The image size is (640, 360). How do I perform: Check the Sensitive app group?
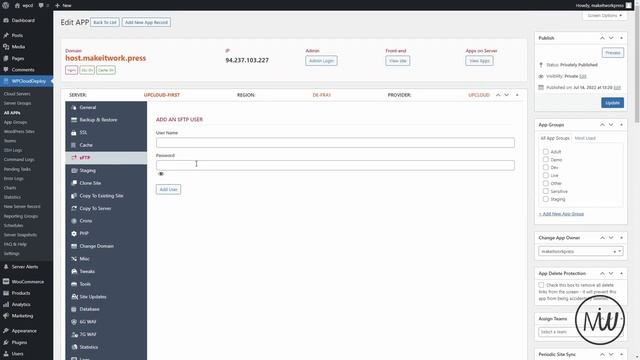coord(546,191)
